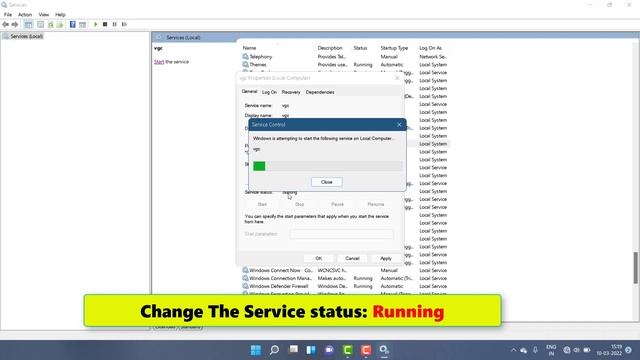Click Windows Connect Now service icon

(x=245, y=270)
